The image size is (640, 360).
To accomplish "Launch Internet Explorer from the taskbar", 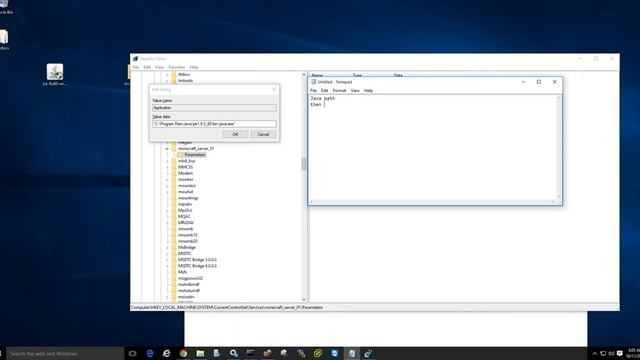I will tap(167, 353).
